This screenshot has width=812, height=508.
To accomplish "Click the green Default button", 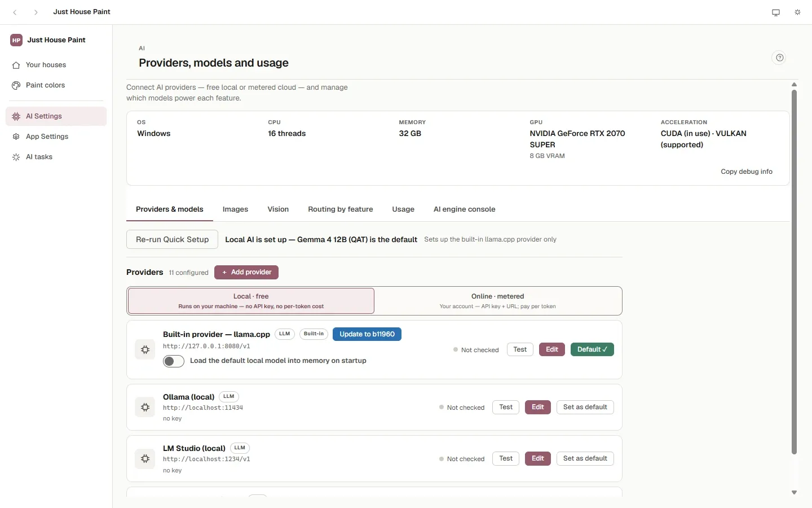I will (x=592, y=349).
